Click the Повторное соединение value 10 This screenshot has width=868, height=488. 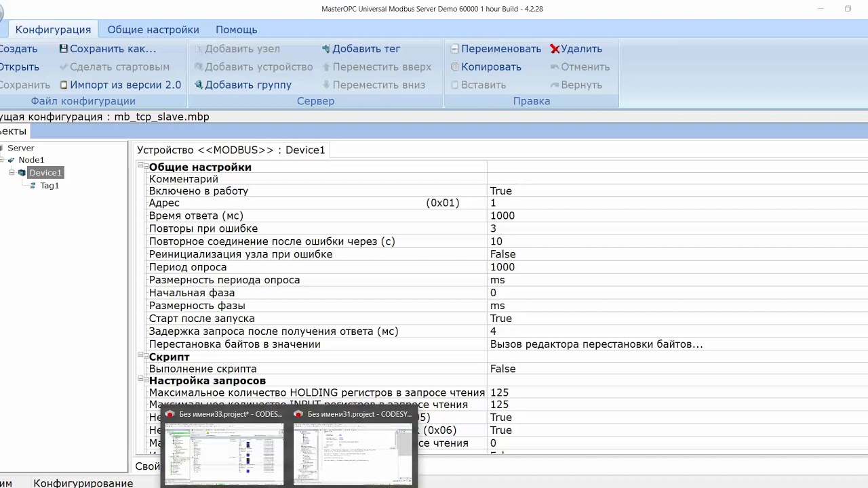pos(496,241)
